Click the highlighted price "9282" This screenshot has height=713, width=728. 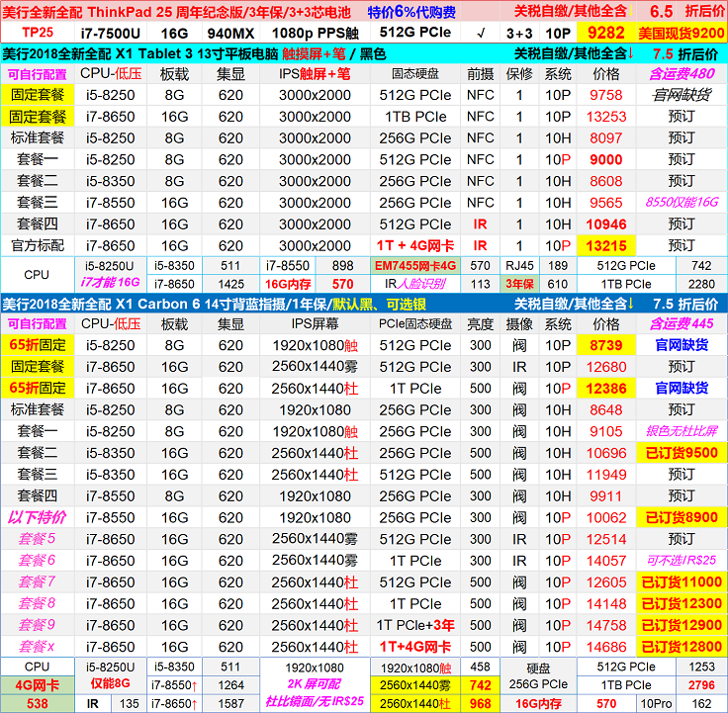606,33
